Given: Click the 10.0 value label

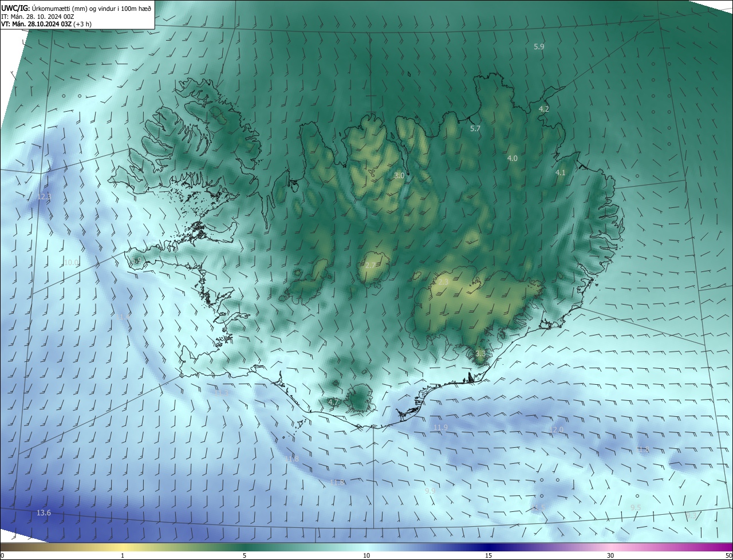Looking at the screenshot, I should (x=71, y=262).
